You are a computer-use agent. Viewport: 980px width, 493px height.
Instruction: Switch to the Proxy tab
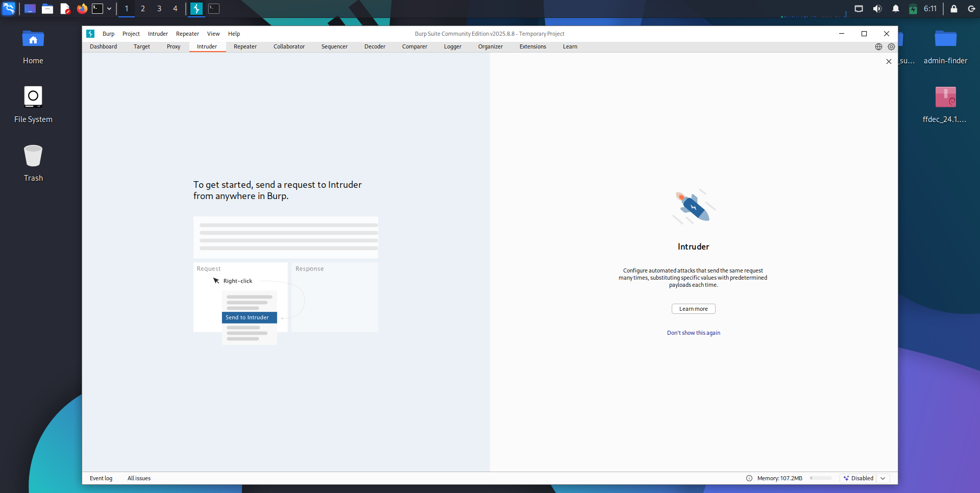174,46
